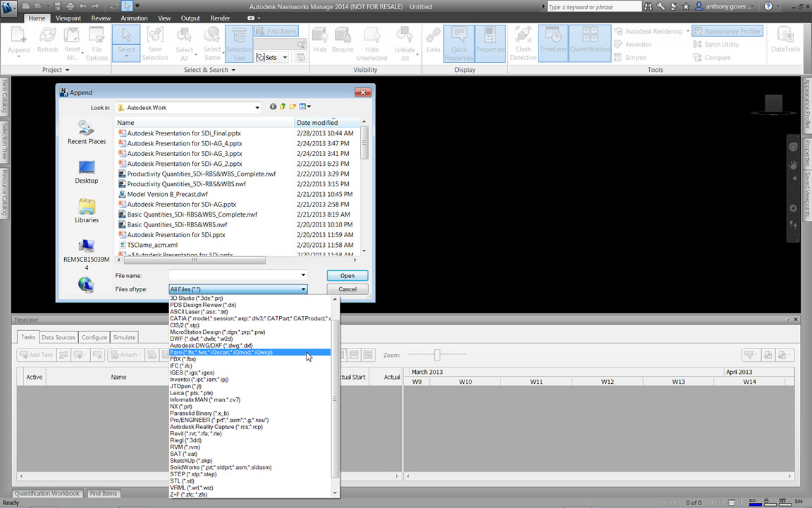Go to Recent Places in Append dialog
The image size is (812, 508).
point(87,132)
